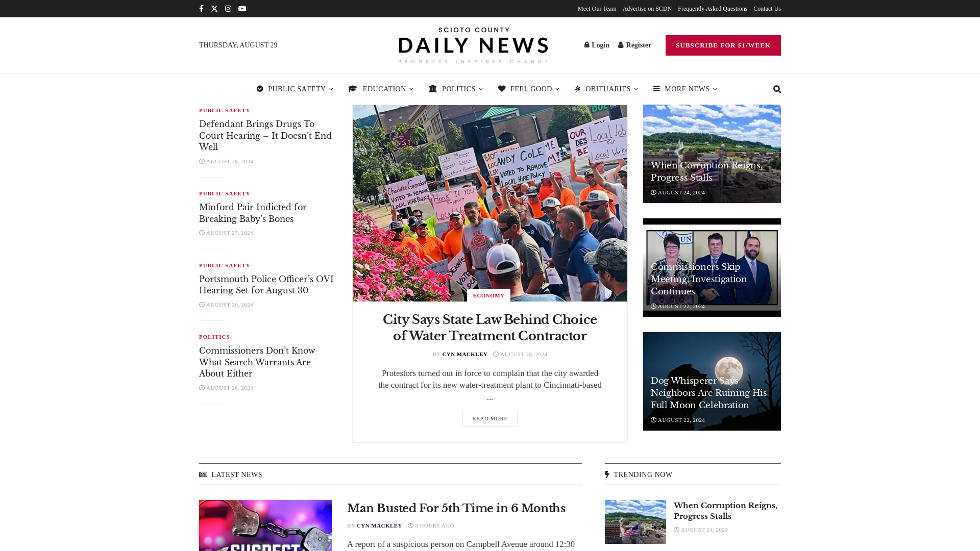Image resolution: width=980 pixels, height=551 pixels.
Task: Click the Latest News section heading
Action: click(231, 474)
